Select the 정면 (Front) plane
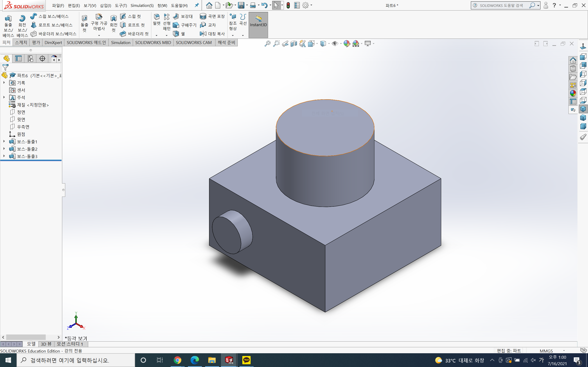 [21, 112]
